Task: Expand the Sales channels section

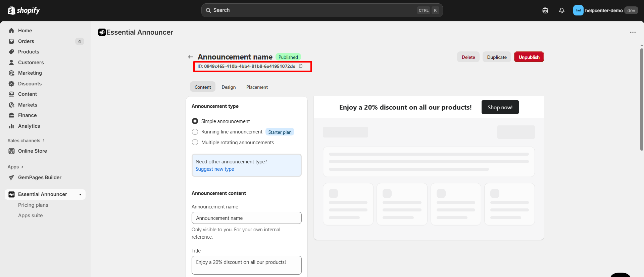Action: pyautogui.click(x=26, y=141)
